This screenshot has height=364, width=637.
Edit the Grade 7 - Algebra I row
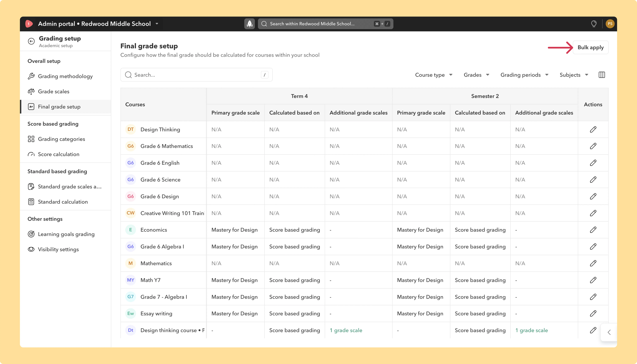pos(593,297)
